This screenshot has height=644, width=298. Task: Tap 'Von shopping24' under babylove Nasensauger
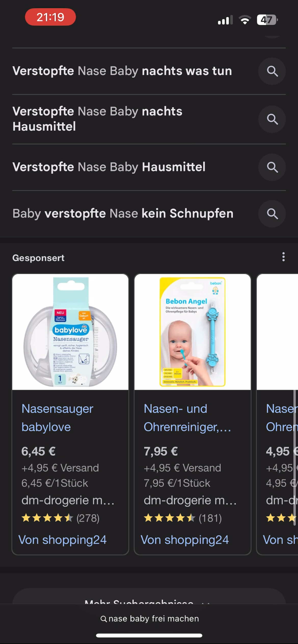(62, 540)
